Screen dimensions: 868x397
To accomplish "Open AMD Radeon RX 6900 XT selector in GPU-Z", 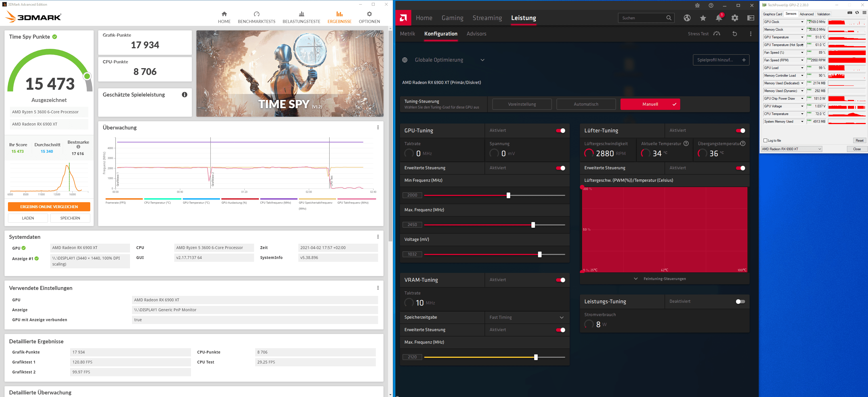I will pos(792,149).
